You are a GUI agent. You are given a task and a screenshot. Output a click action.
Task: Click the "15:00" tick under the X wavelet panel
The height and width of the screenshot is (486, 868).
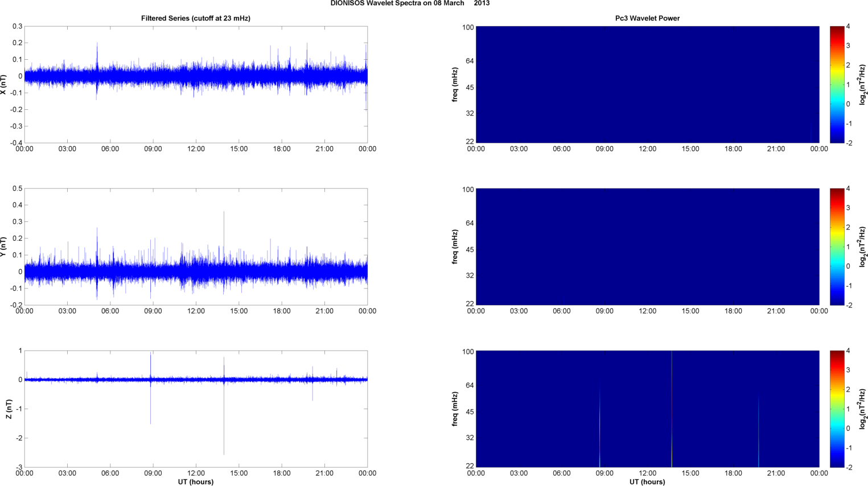click(690, 149)
